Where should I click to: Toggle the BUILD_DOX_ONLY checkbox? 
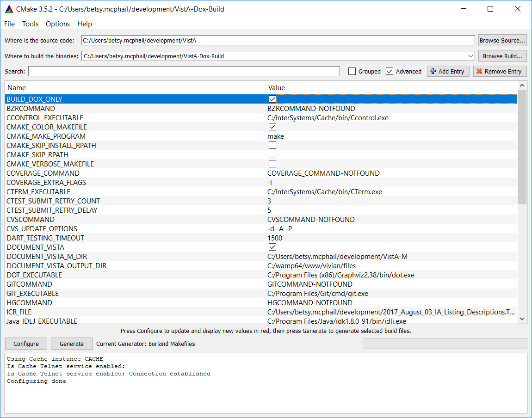pos(272,99)
